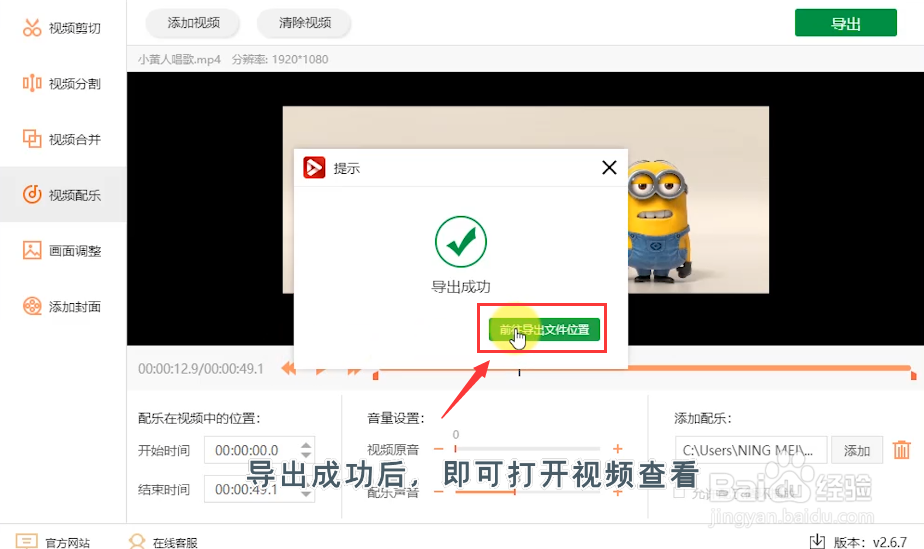Viewport: 924px width, 549px height.
Task: Click the 00:00:12.9/00:00:49.1 time display
Action: (x=200, y=369)
